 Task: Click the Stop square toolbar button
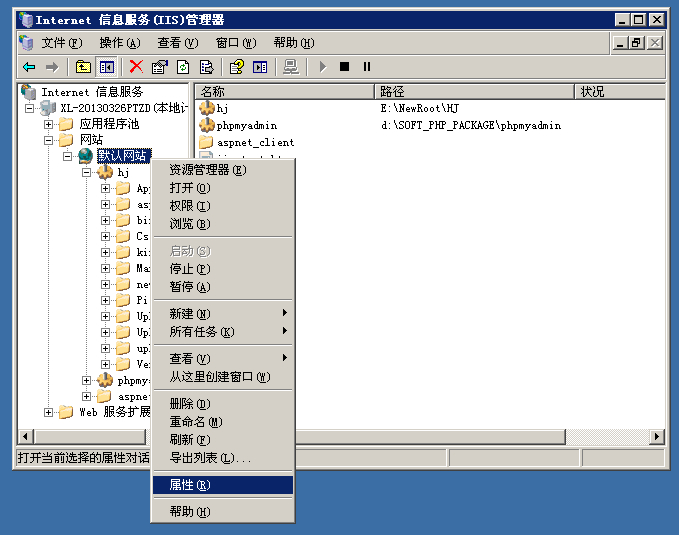click(344, 67)
